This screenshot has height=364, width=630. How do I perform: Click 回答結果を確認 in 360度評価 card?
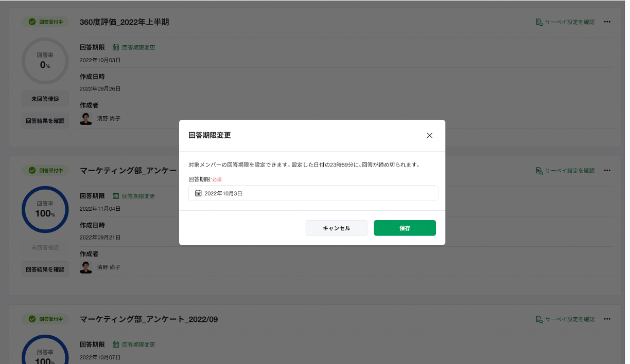coord(45,121)
